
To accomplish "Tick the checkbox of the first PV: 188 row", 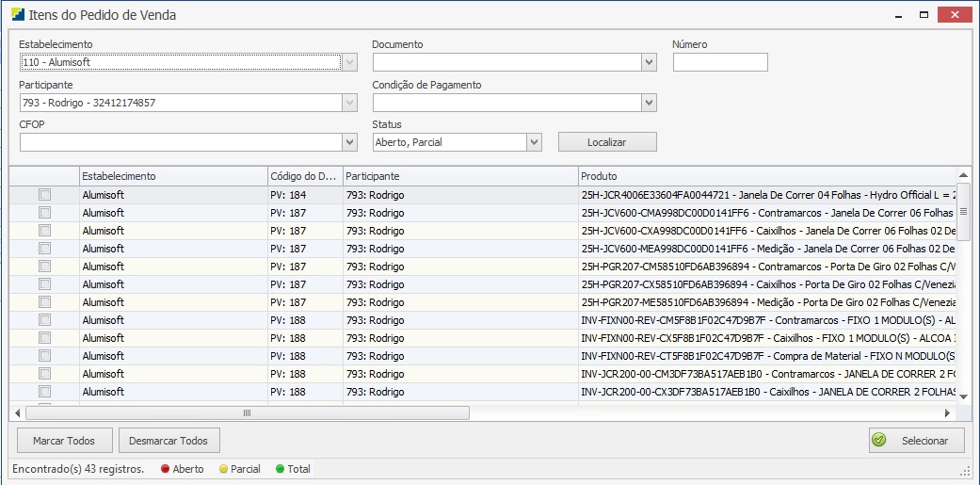I will pyautogui.click(x=44, y=320).
